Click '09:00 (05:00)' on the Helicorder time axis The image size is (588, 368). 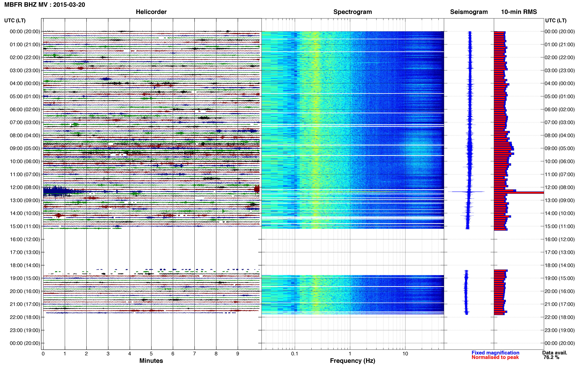coord(25,148)
